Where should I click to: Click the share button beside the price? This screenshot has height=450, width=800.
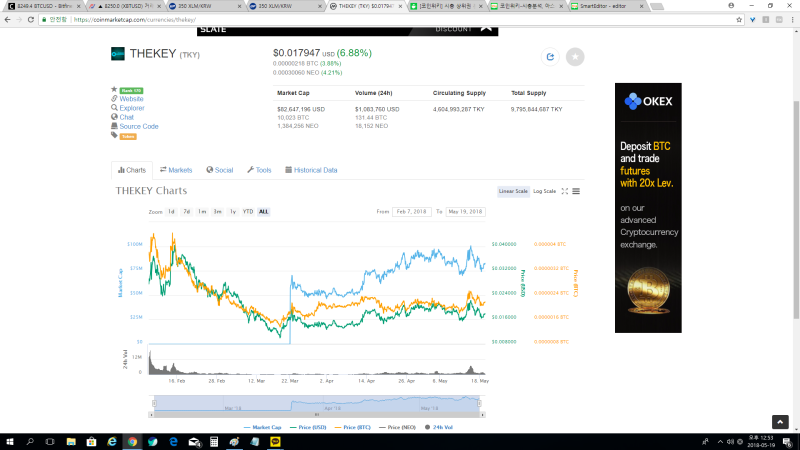(550, 57)
